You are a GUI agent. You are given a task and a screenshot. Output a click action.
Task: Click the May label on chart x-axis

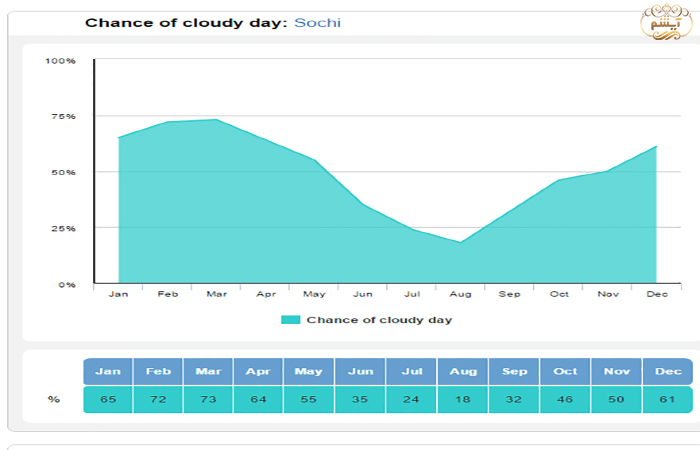(314, 294)
